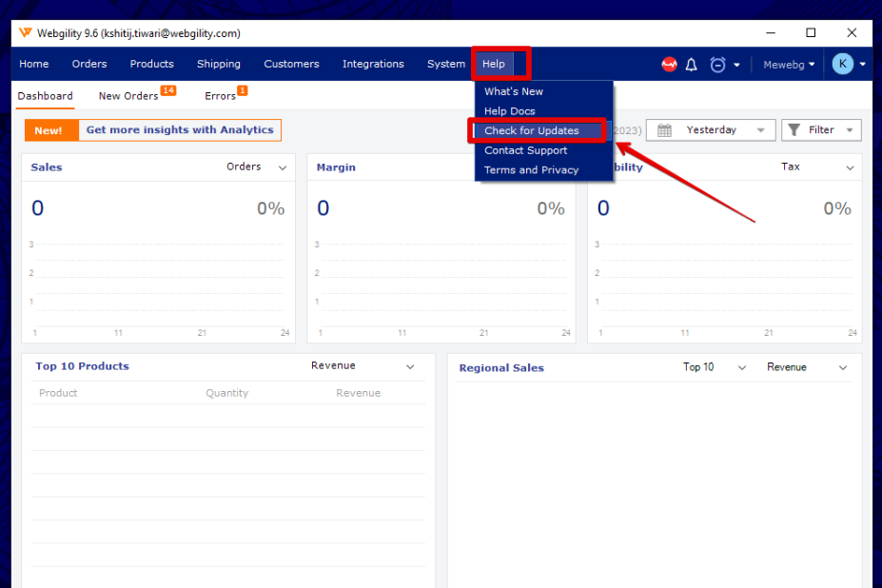The width and height of the screenshot is (882, 588).
Task: Open the Mewebg store selector dropdown
Action: click(x=789, y=65)
